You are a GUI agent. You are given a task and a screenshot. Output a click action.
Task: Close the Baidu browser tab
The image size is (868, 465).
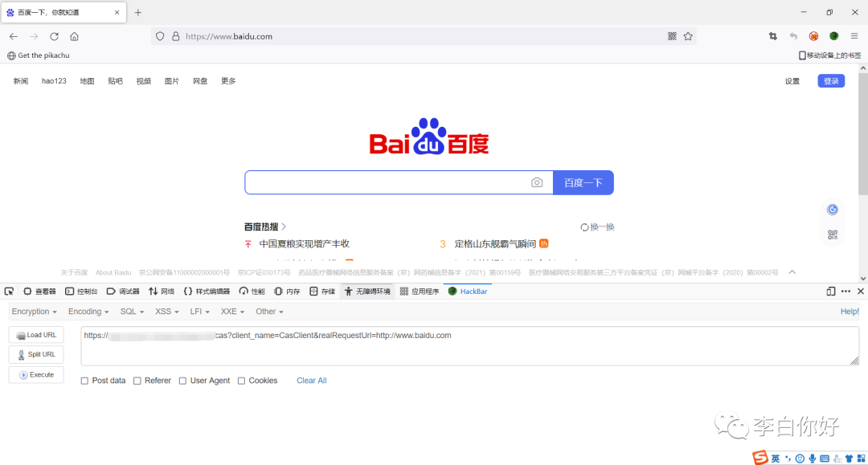tap(117, 12)
